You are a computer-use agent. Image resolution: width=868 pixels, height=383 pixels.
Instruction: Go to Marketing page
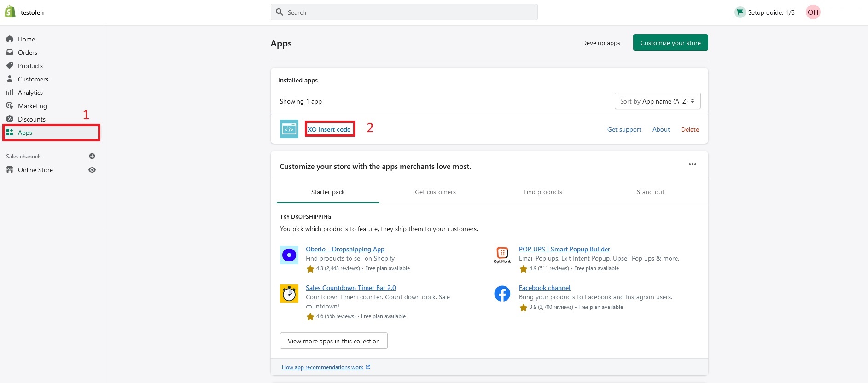click(32, 106)
